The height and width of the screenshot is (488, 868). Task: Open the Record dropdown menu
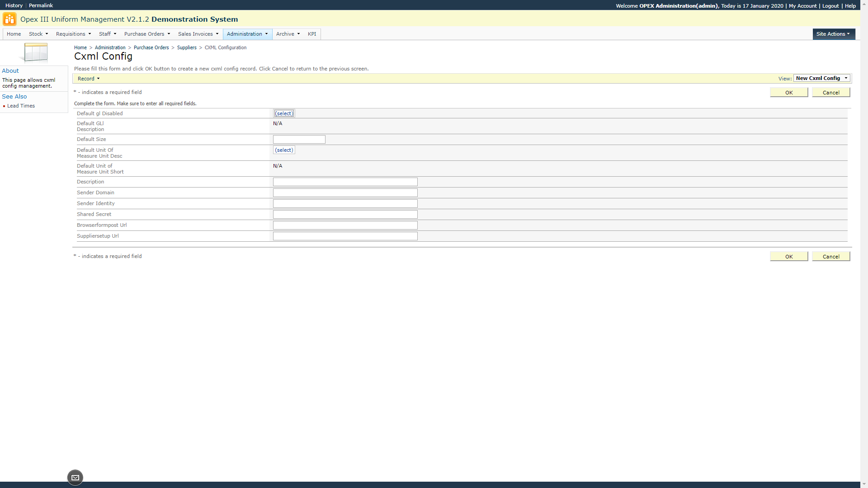[88, 79]
